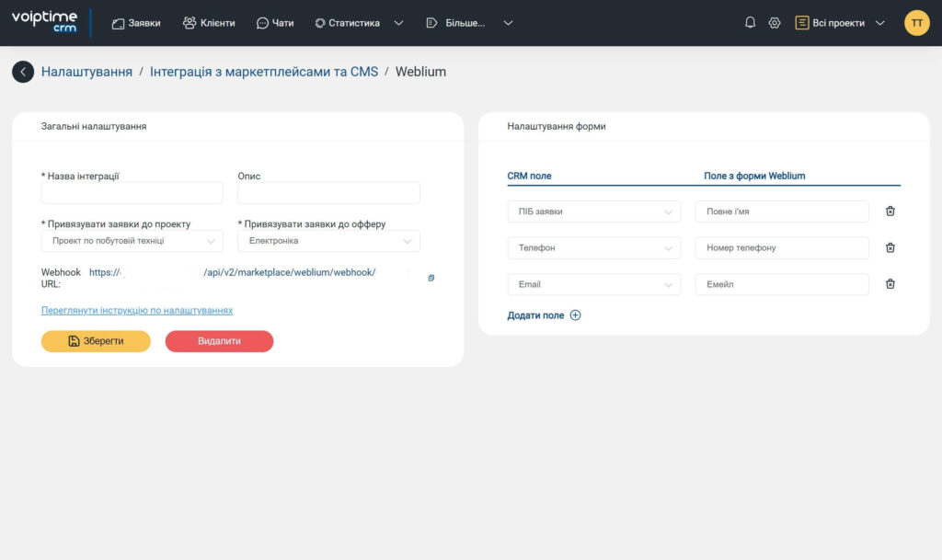The image size is (942, 560).
Task: Copy the Webhook URL with copy icon
Action: pyautogui.click(x=431, y=278)
